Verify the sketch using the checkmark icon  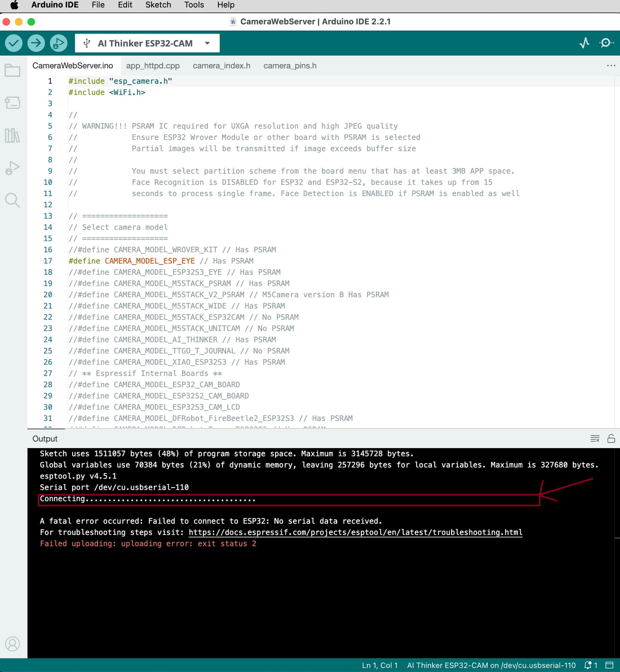(14, 43)
